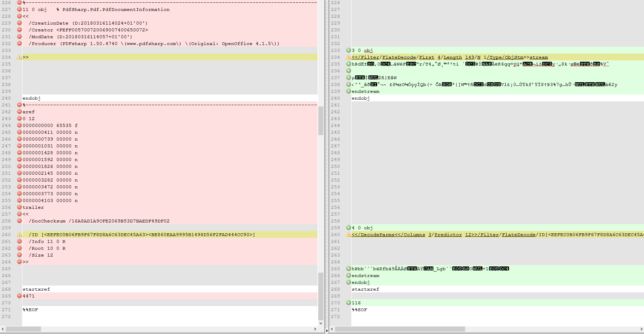Click the right pane '%%EOF' text
Viewport: 644px width, 334px height.
359,309
